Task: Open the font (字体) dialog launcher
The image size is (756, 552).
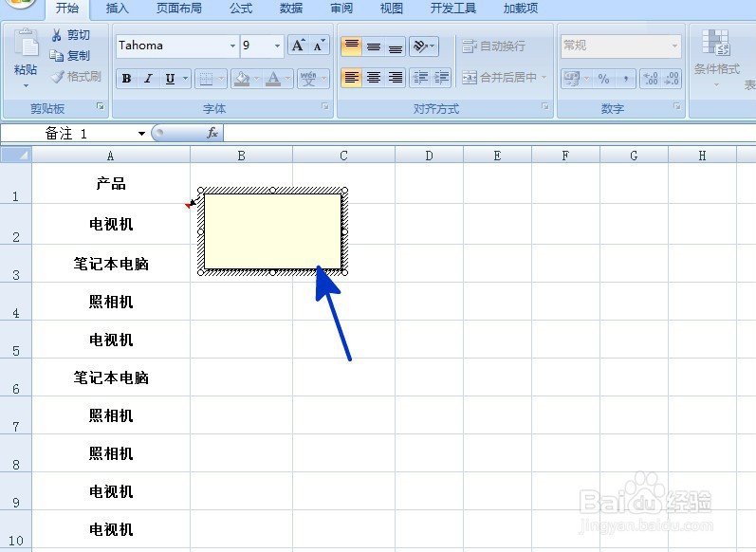Action: click(x=325, y=106)
